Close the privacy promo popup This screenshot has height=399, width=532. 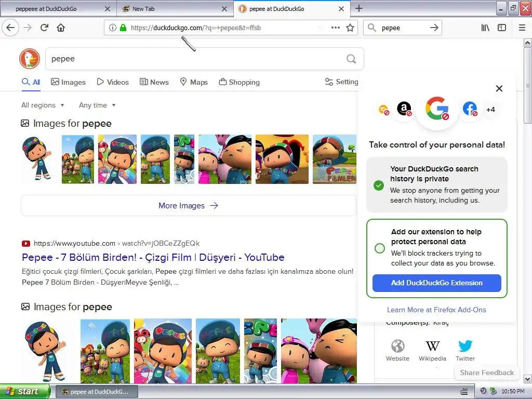499,88
